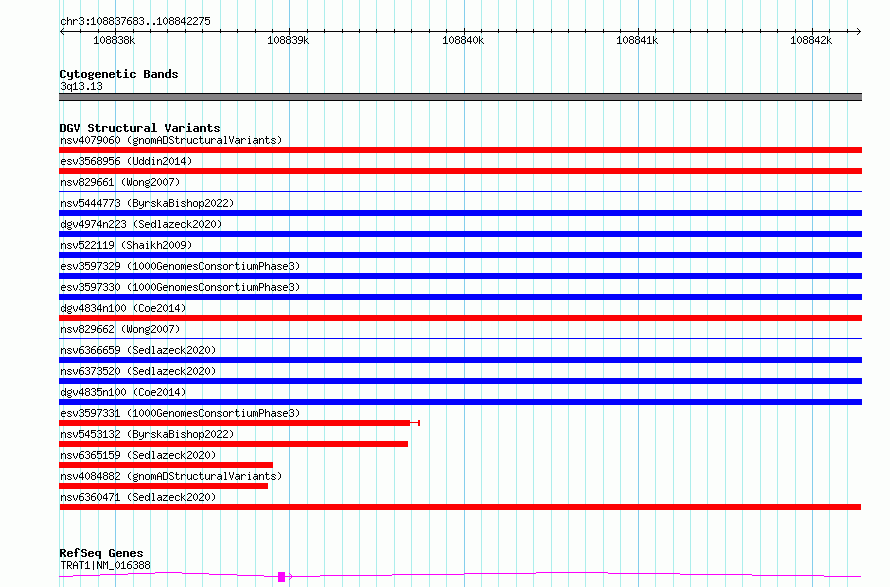Click the nsv829662 (Wong2007) label
Viewport: 890px width, 587px height.
(x=120, y=329)
